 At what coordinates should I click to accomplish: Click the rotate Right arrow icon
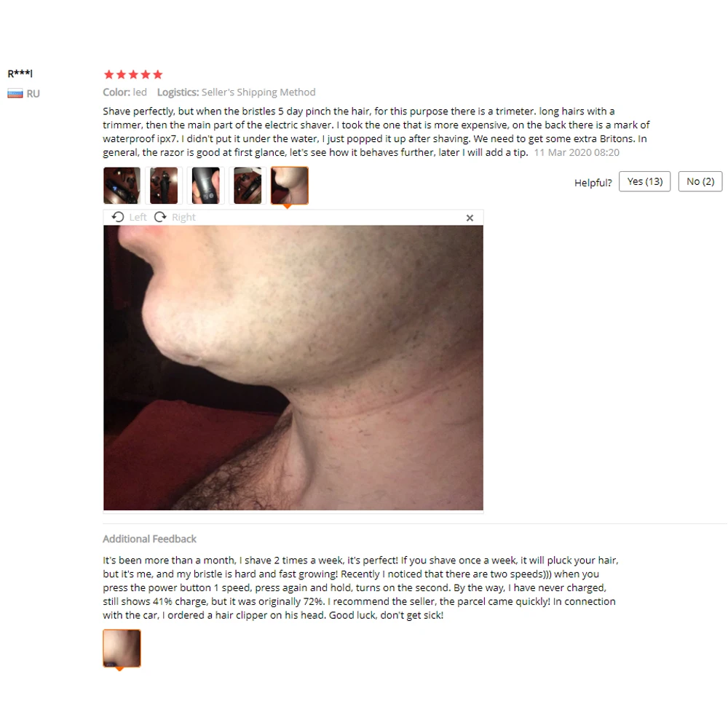pos(160,217)
